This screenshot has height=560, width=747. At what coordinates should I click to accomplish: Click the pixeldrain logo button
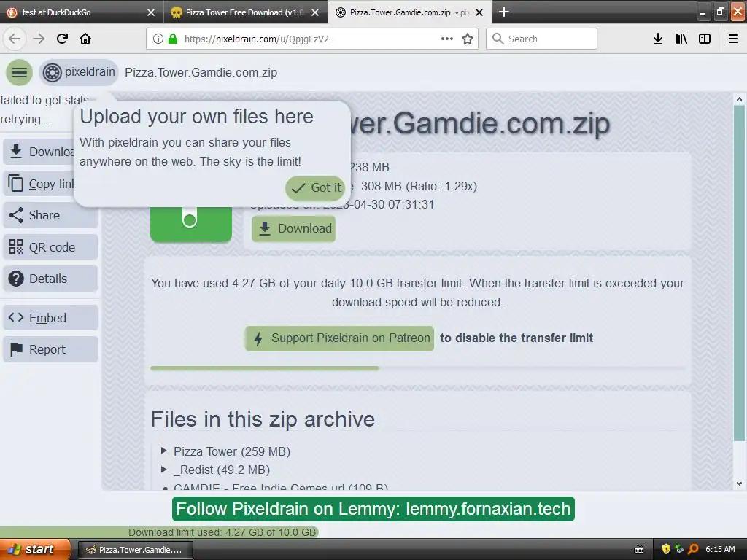pos(79,72)
